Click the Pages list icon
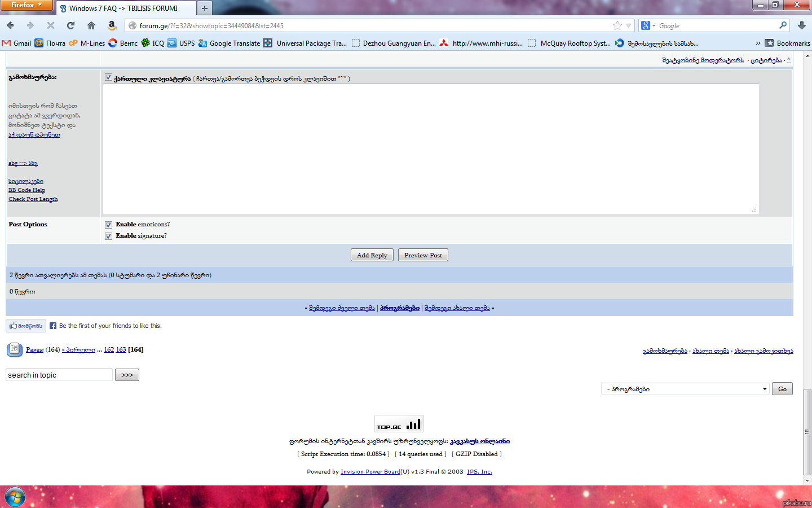The image size is (812, 508). click(x=15, y=349)
